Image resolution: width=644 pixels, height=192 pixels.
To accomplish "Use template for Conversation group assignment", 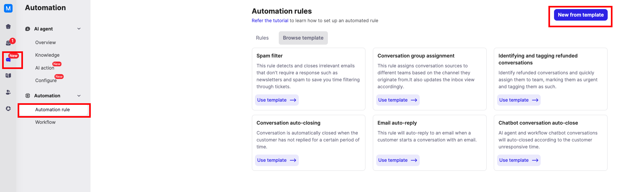I will pos(398,100).
